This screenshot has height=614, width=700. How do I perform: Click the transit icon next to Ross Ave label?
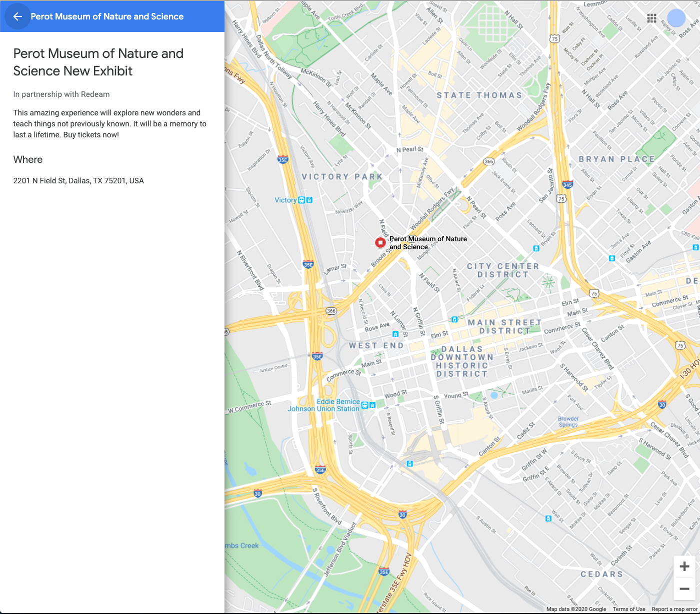(x=395, y=334)
